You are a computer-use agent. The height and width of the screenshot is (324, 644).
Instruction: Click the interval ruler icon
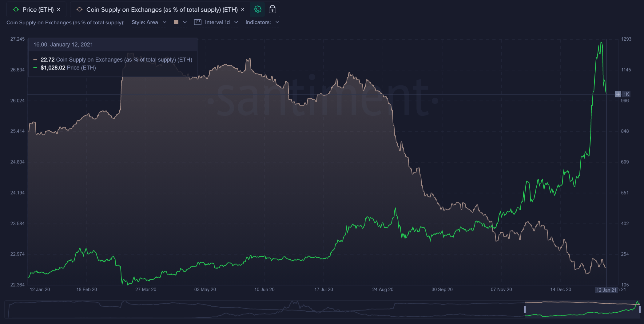point(198,22)
